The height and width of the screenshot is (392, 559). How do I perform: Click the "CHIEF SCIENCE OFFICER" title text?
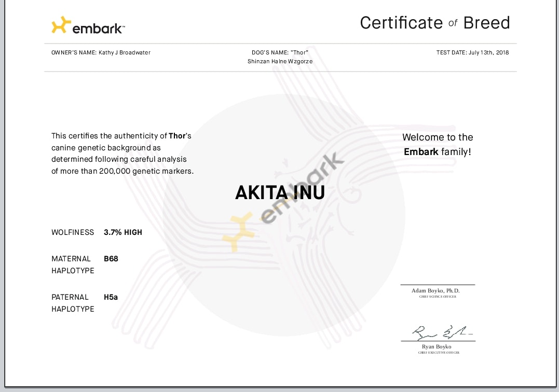click(x=438, y=297)
